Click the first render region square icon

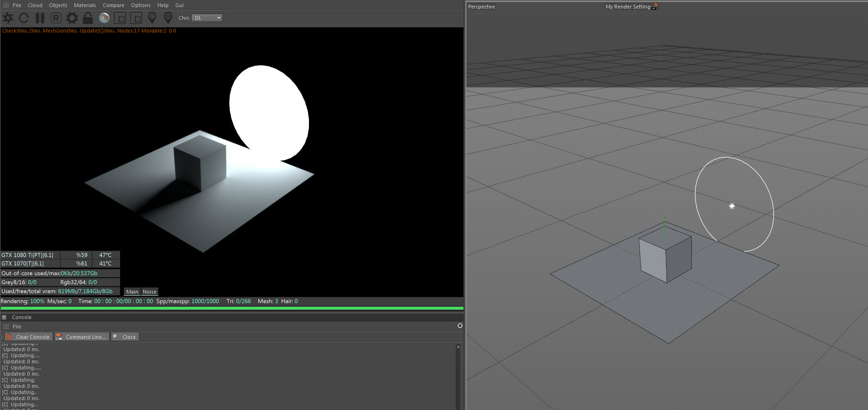(120, 18)
